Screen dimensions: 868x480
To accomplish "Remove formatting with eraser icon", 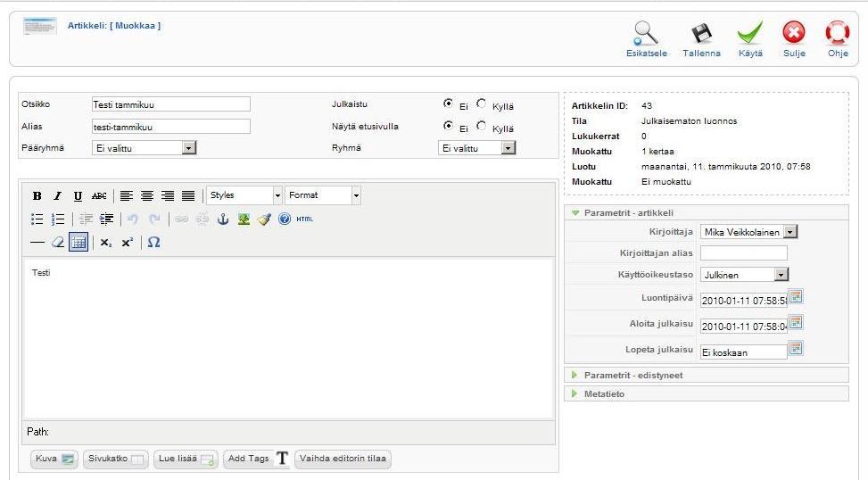I will tap(58, 243).
